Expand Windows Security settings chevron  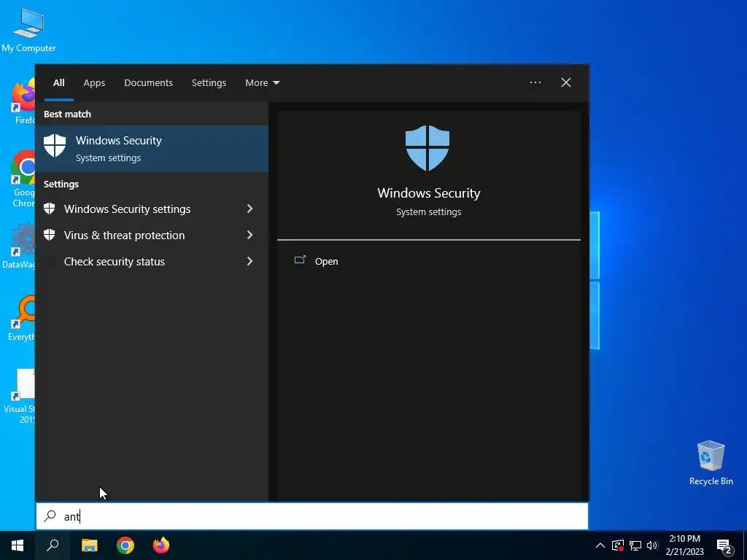[x=249, y=209]
